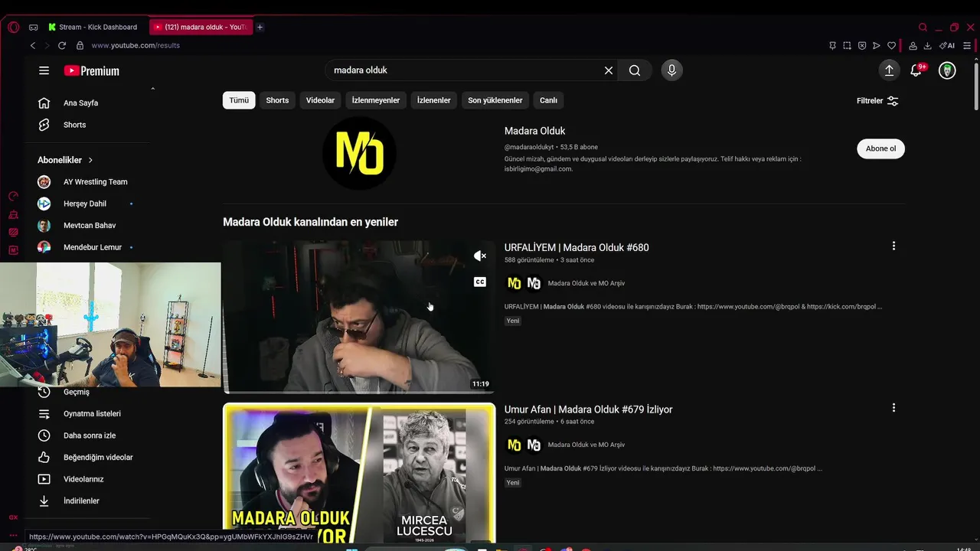The width and height of the screenshot is (980, 551).
Task: Open the Madara Olduk channel logo
Action: [x=359, y=153]
